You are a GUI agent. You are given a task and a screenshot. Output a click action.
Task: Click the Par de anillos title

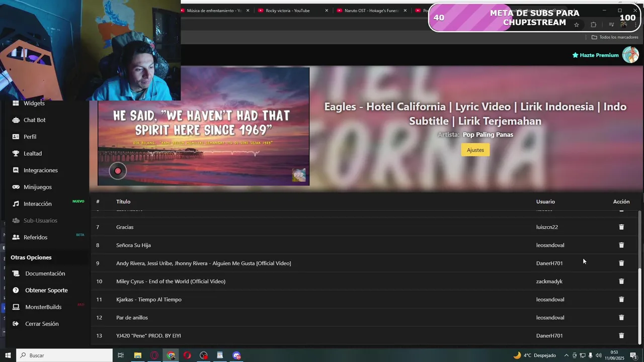[132, 318]
